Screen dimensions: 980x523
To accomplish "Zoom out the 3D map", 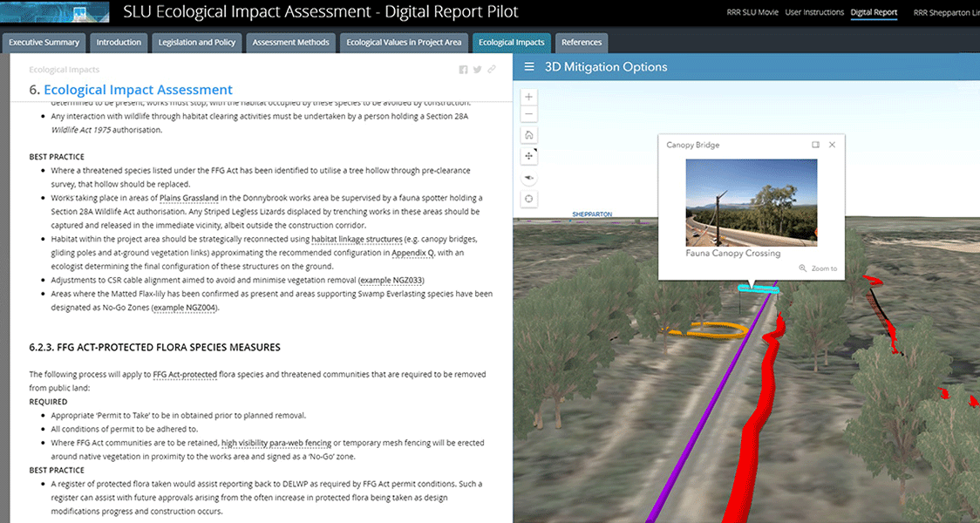I will click(x=528, y=113).
